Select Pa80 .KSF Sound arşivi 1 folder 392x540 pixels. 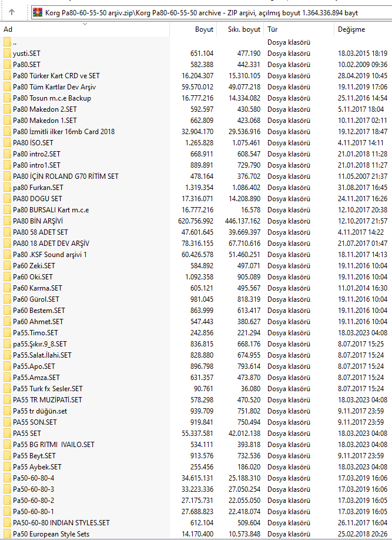[x=50, y=255]
